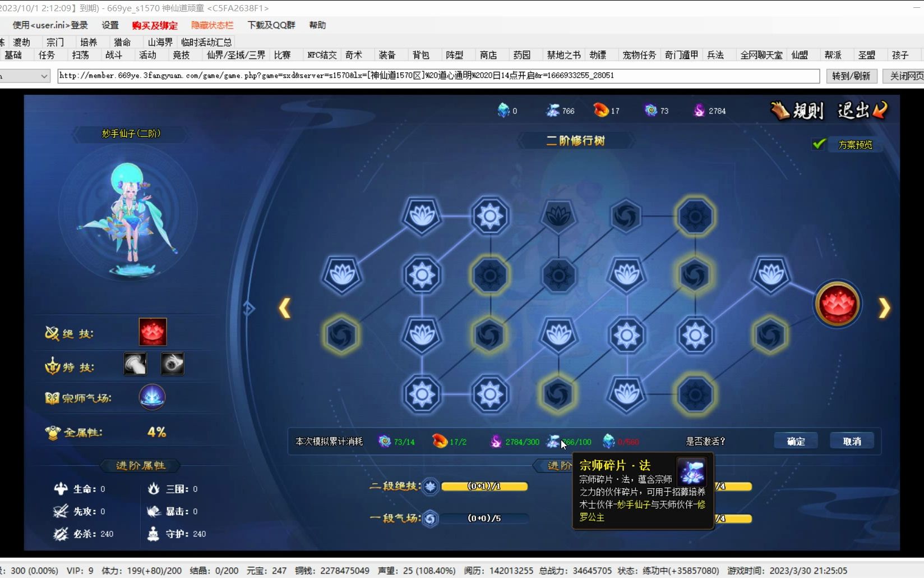Open the dropdown left of the URL field

(44, 76)
